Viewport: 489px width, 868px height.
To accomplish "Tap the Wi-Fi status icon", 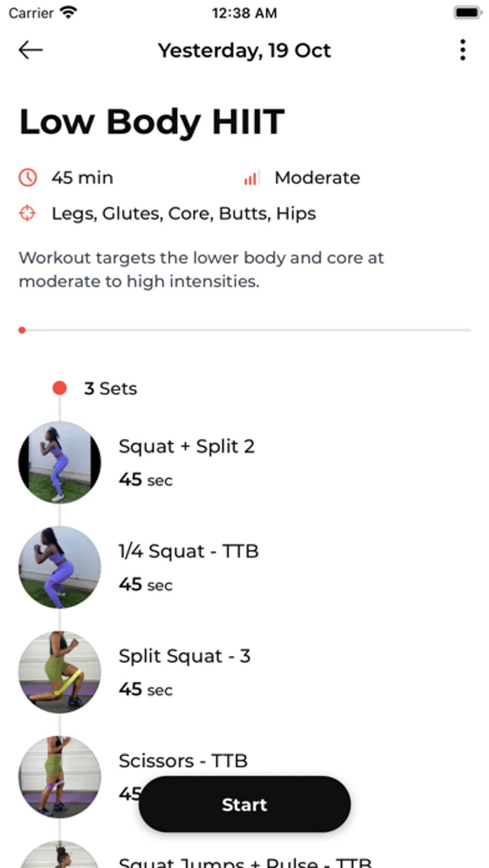I will click(68, 12).
